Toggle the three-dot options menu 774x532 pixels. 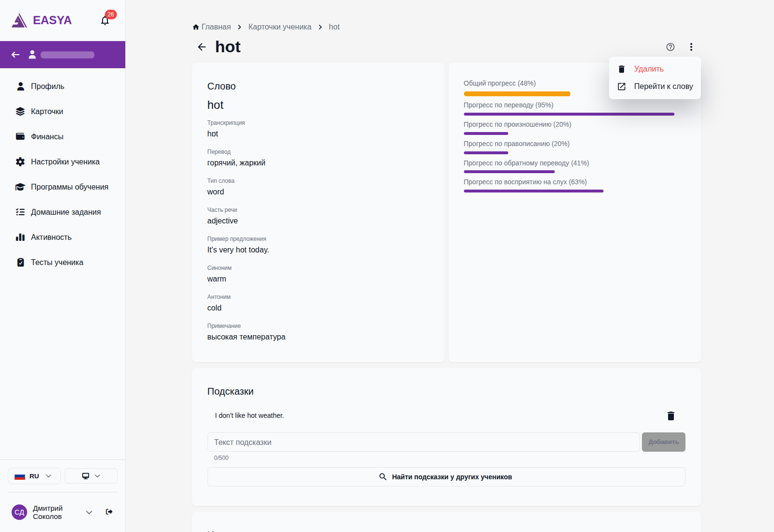(x=691, y=47)
